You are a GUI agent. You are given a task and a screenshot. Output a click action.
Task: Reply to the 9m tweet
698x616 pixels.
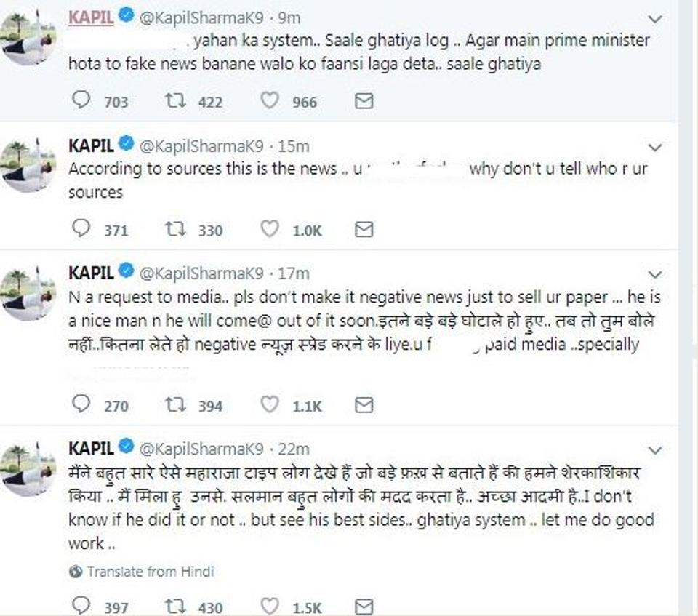[x=81, y=100]
